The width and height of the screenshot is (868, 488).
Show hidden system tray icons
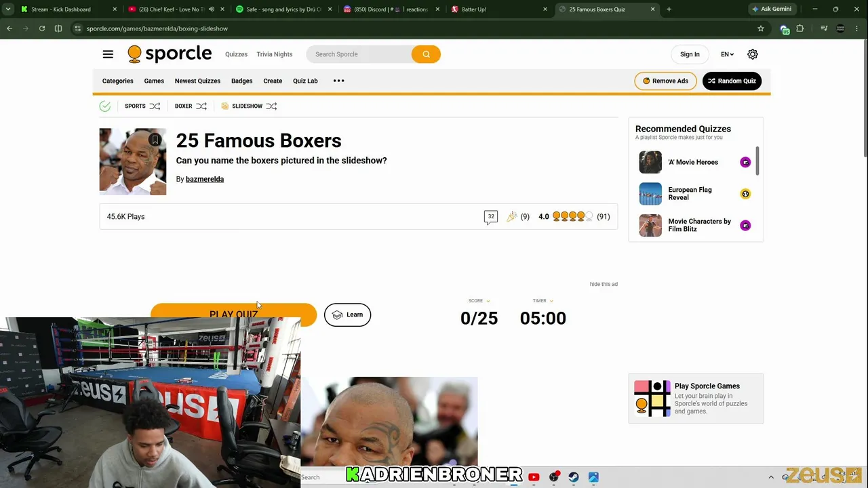point(771,477)
